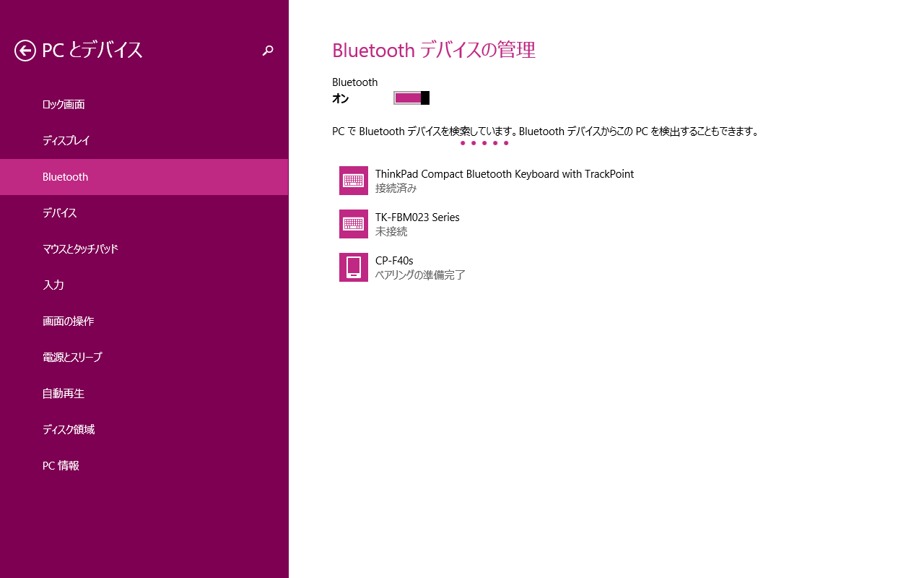924x578 pixels.
Task: Open search with the magnifier icon
Action: 268,51
